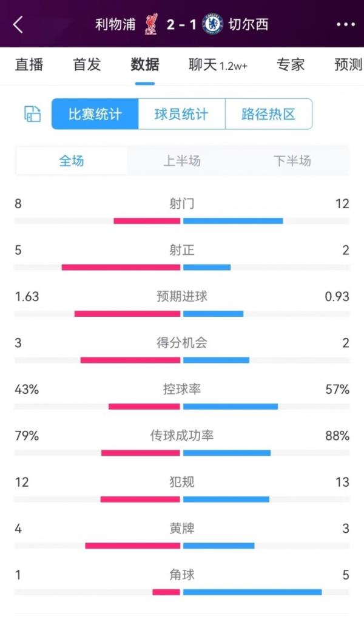Switch to 直播 tab
Image resolution: width=364 pixels, height=619 pixels.
[x=29, y=64]
